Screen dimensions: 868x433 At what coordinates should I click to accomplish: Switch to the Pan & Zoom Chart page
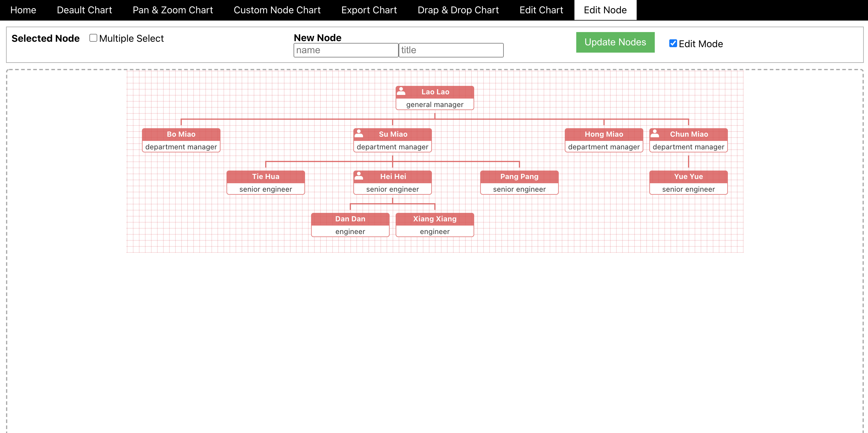pos(172,10)
